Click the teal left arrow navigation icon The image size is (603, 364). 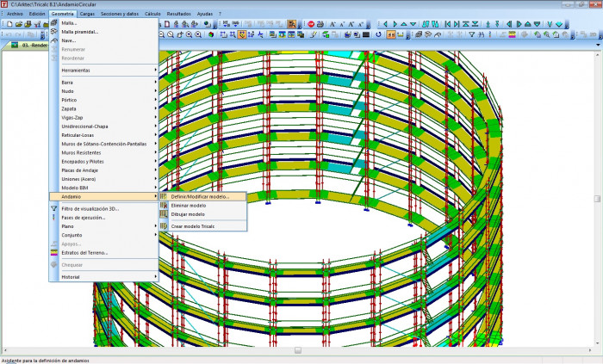385,24
